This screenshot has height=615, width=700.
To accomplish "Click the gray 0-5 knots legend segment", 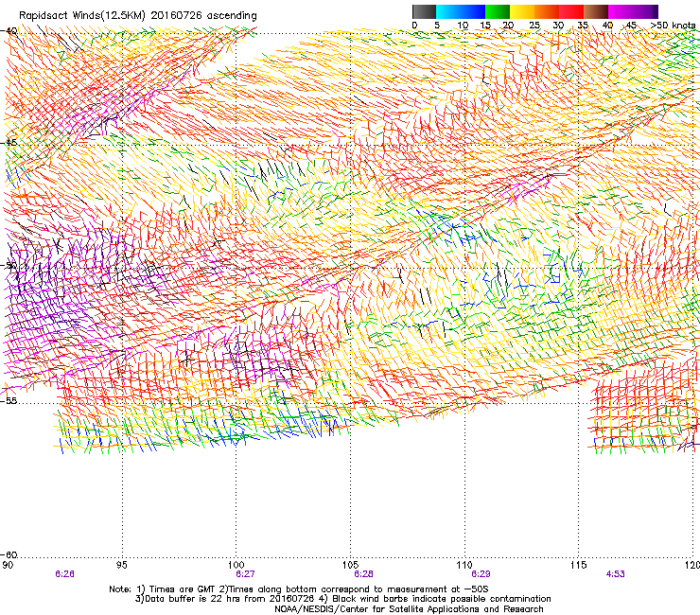I will click(424, 11).
